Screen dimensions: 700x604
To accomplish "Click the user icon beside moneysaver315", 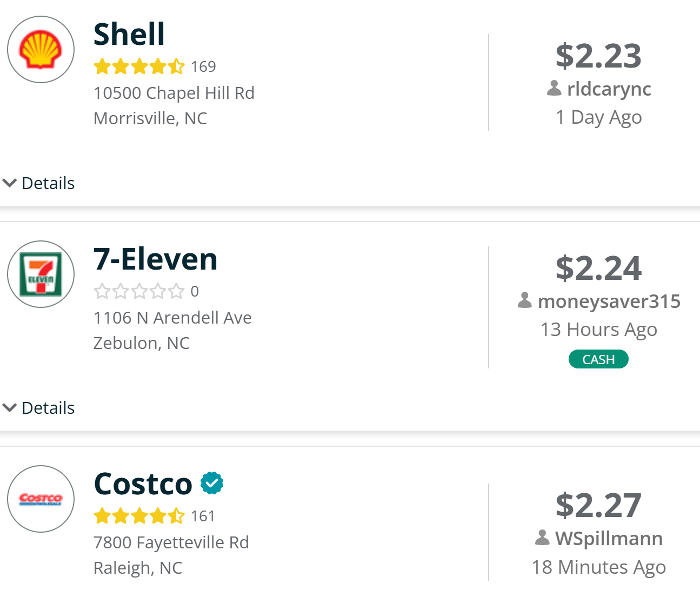I will [525, 301].
